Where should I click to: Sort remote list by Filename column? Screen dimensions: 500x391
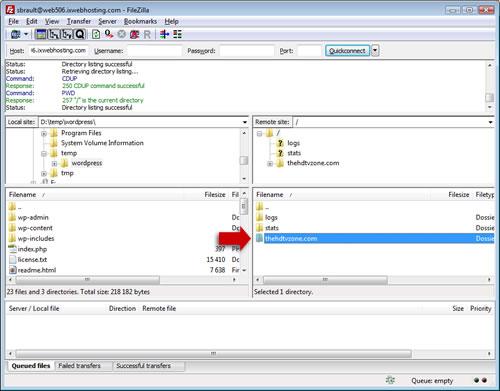click(270, 195)
